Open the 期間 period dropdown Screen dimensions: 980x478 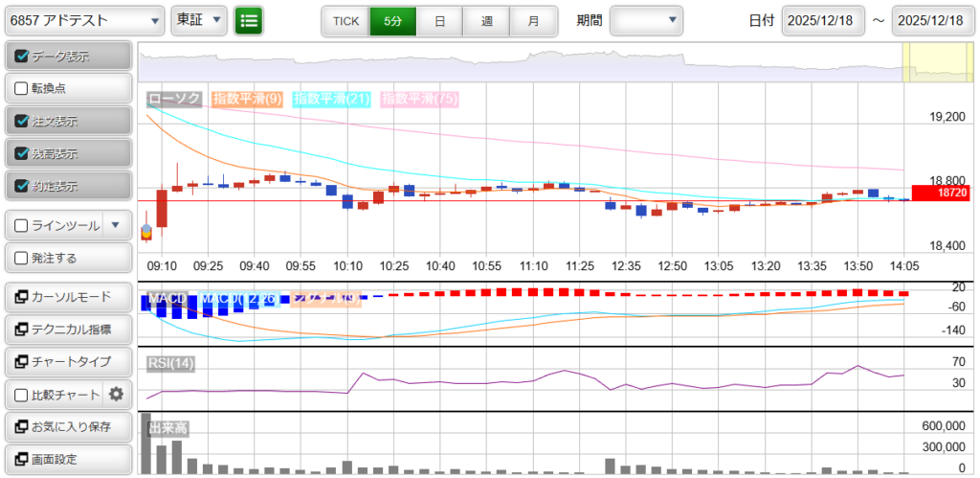coord(646,20)
